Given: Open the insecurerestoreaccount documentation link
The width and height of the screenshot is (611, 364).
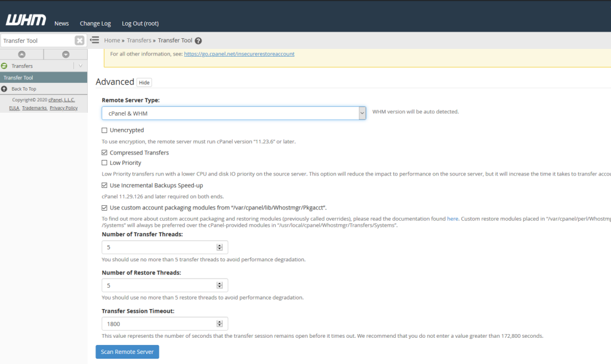Looking at the screenshot, I should [x=239, y=54].
